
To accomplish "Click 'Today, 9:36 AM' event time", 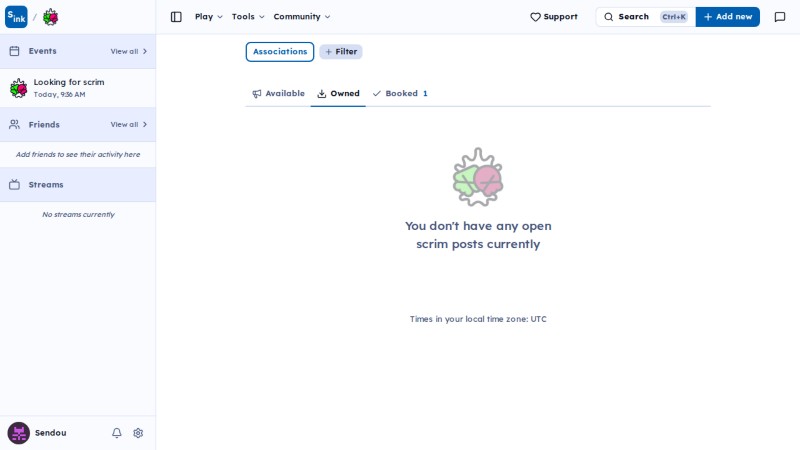I will (x=59, y=94).
